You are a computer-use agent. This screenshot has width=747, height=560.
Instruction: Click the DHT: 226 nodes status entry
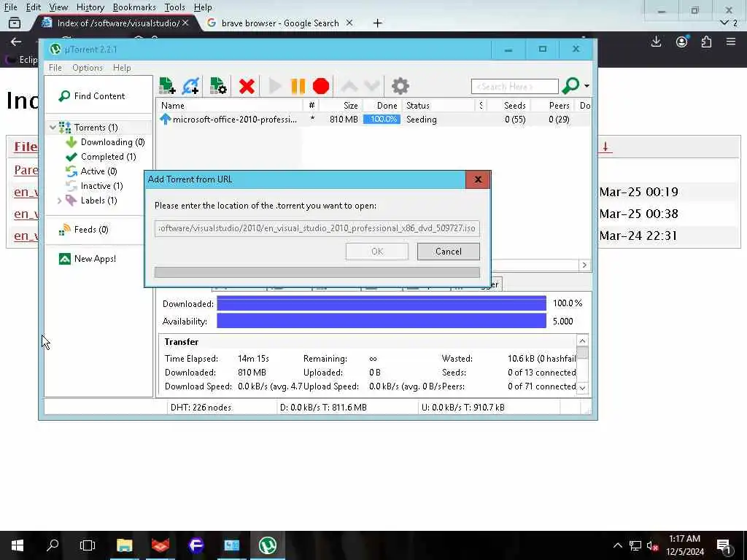pos(201,408)
